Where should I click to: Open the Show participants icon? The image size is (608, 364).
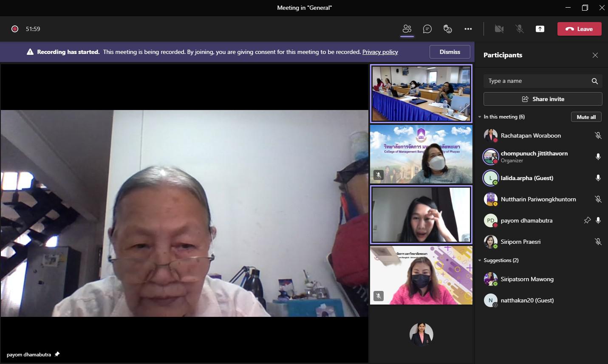tap(407, 29)
